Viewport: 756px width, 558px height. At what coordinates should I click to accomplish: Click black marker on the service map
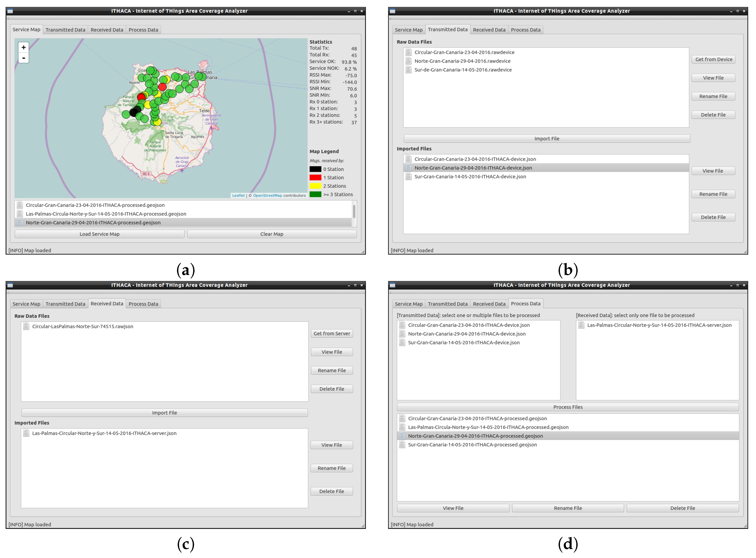[x=134, y=112]
